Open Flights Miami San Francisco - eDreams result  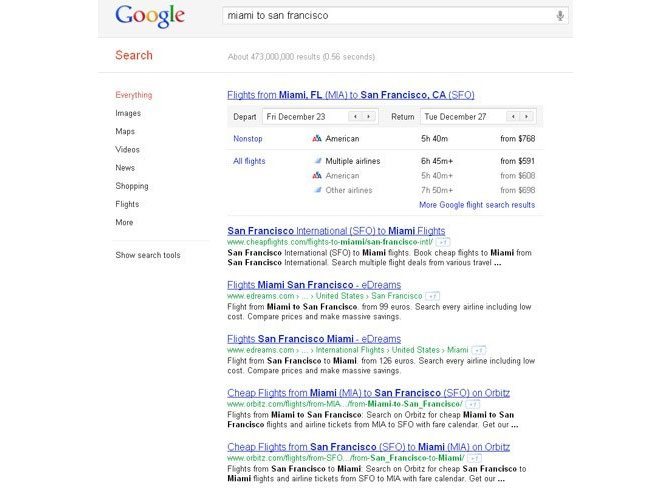click(x=314, y=285)
